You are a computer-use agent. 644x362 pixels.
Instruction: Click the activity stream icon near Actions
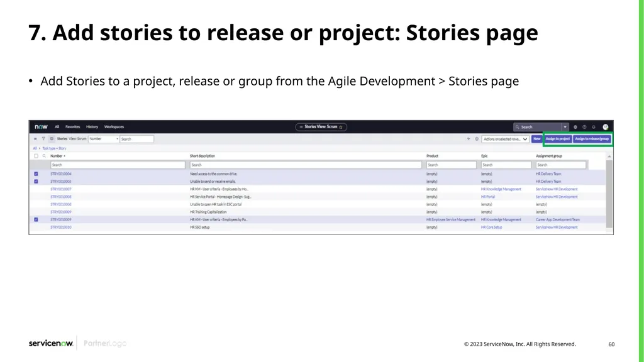click(468, 139)
